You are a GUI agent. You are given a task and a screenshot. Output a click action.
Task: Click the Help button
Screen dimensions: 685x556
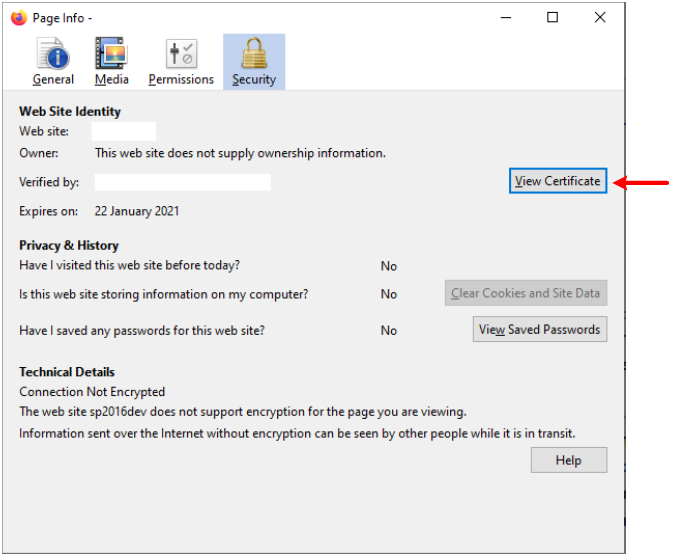coord(568,460)
